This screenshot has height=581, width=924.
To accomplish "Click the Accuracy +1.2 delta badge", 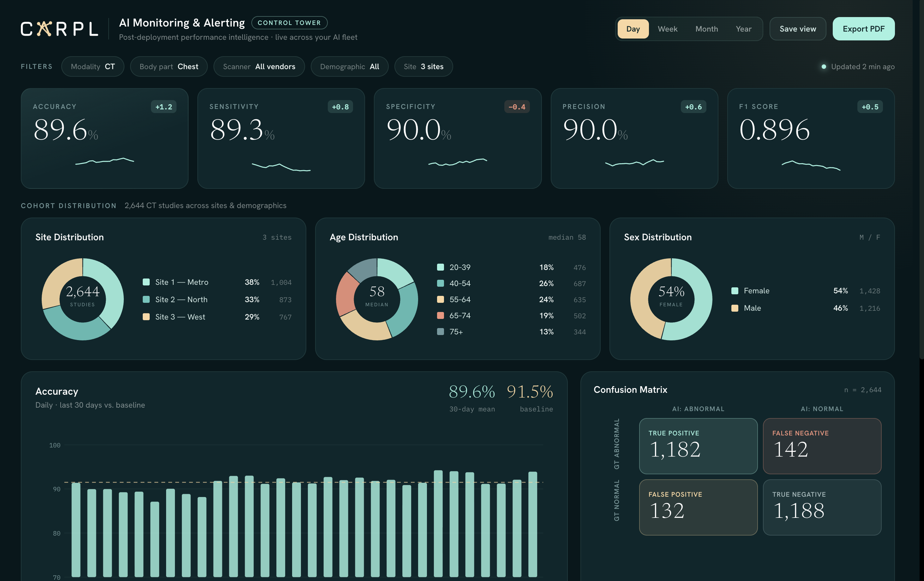I will 164,107.
